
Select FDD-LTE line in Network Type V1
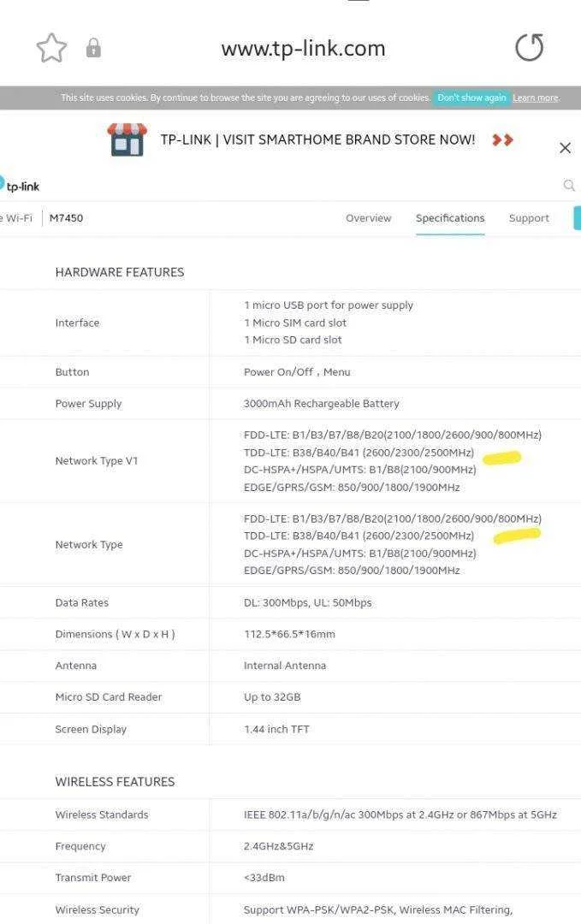click(393, 435)
